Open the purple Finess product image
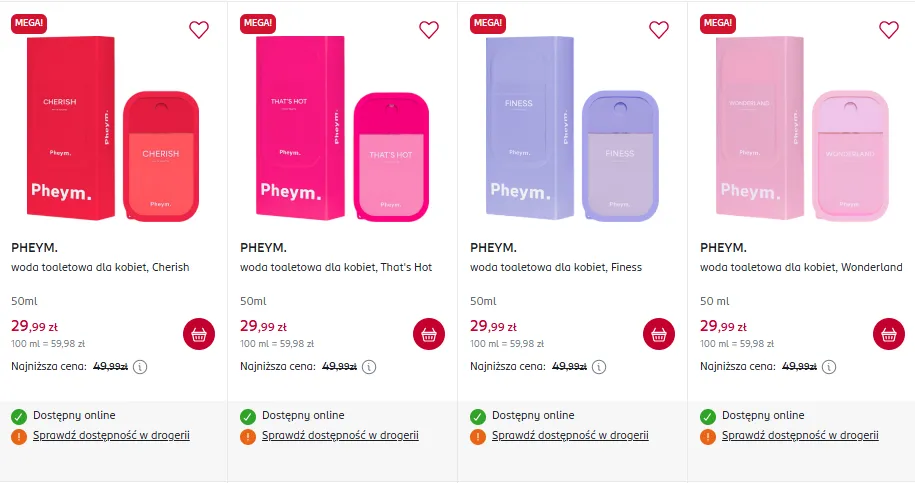Image resolution: width=915 pixels, height=483 pixels. tap(572, 128)
